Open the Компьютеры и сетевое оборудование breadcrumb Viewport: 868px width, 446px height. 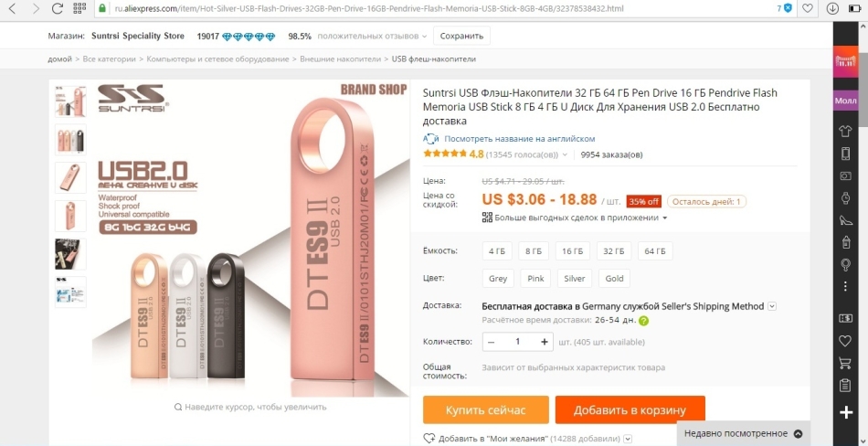[217, 58]
